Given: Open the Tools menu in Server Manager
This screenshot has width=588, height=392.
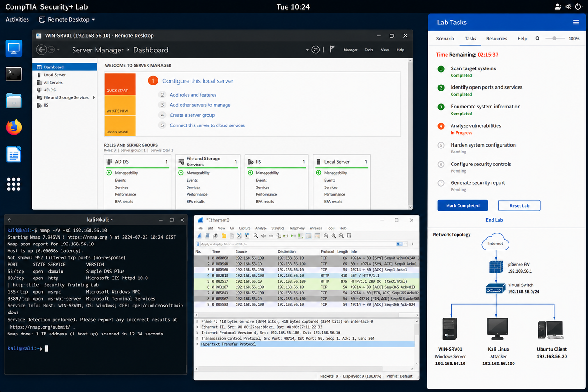Looking at the screenshot, I should click(369, 50).
